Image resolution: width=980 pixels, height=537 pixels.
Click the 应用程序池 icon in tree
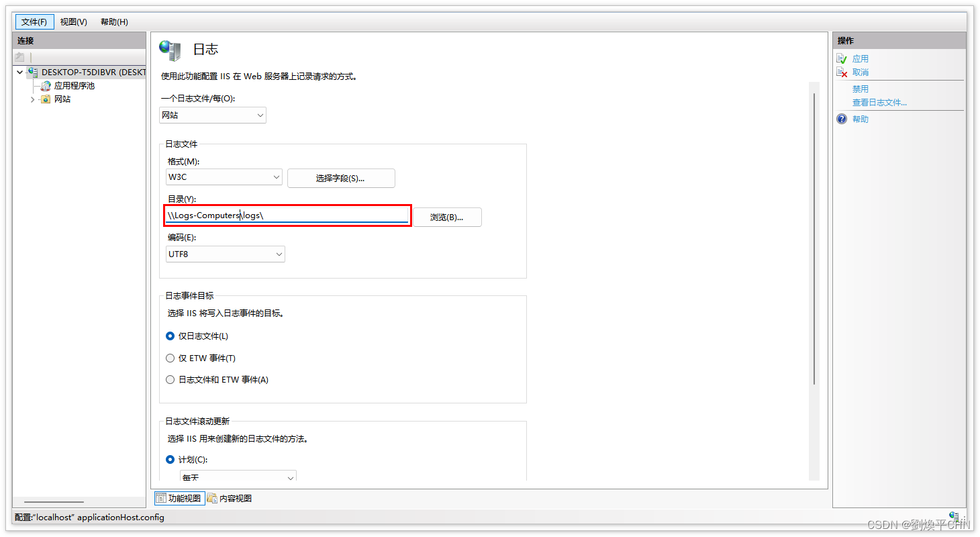pyautogui.click(x=46, y=86)
